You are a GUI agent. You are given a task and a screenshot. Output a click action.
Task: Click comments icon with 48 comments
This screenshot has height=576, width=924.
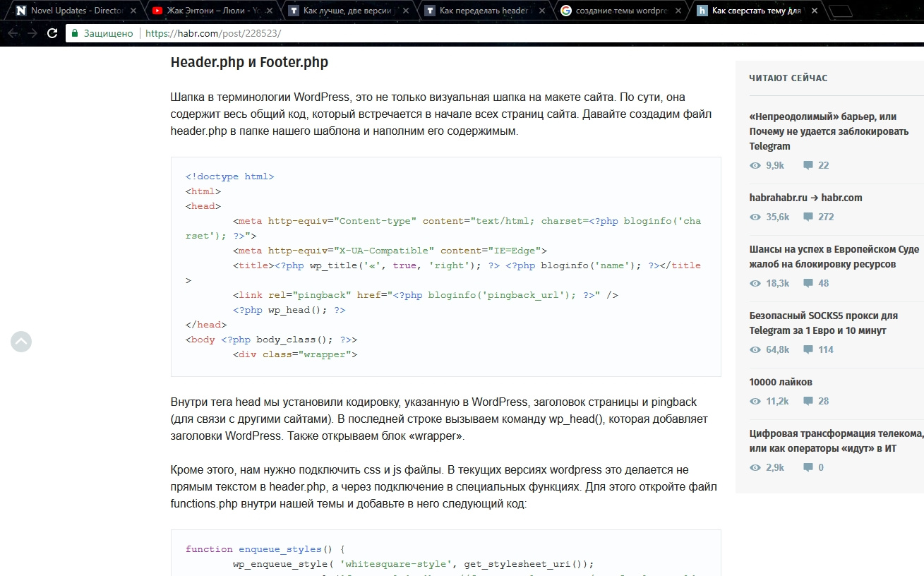[808, 283]
